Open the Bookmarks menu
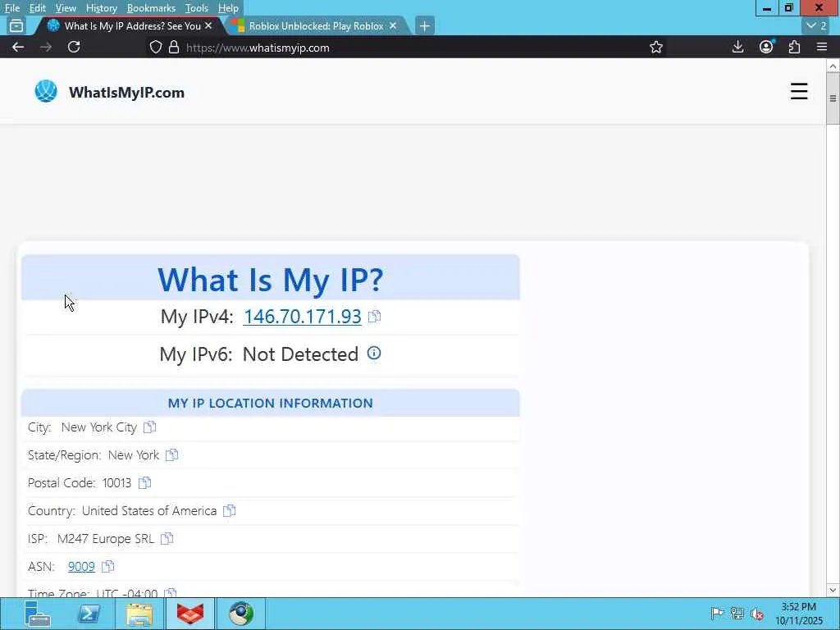Screen dimensions: 840x630 151,8
